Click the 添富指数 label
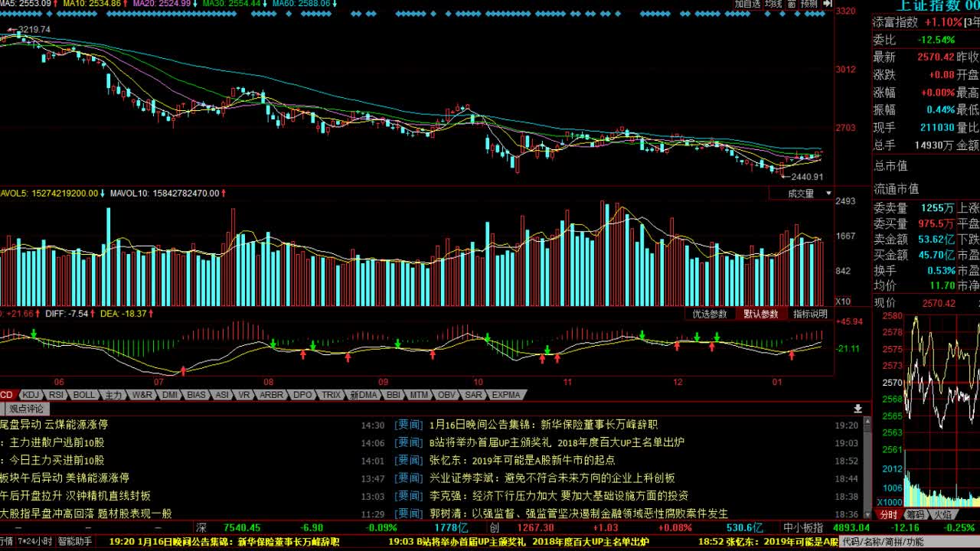The image size is (980, 551). click(x=896, y=22)
